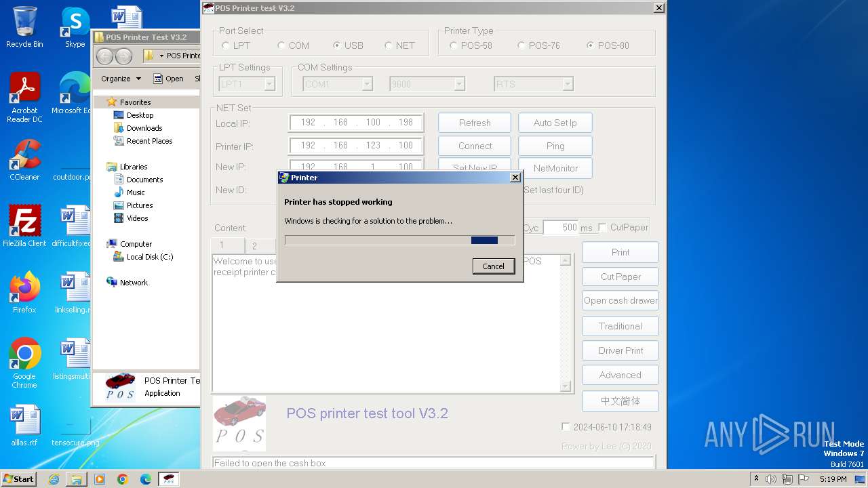The width and height of the screenshot is (868, 488).
Task: Select the LPT port radio button
Action: (226, 45)
